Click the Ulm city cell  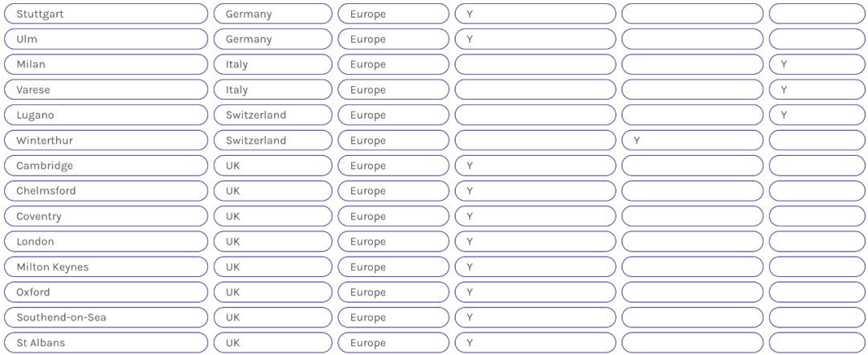tap(106, 39)
